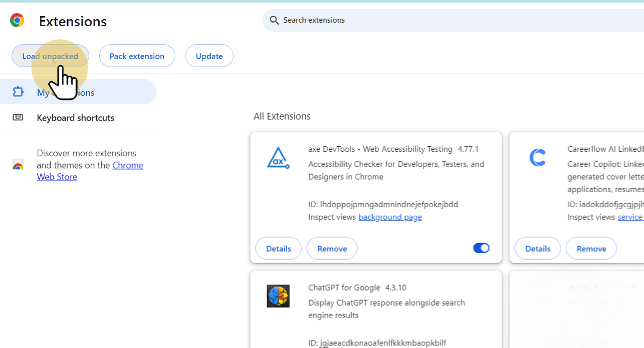Click the axe DevTools extension ID text
The height and width of the screenshot is (348, 644).
pos(383,204)
